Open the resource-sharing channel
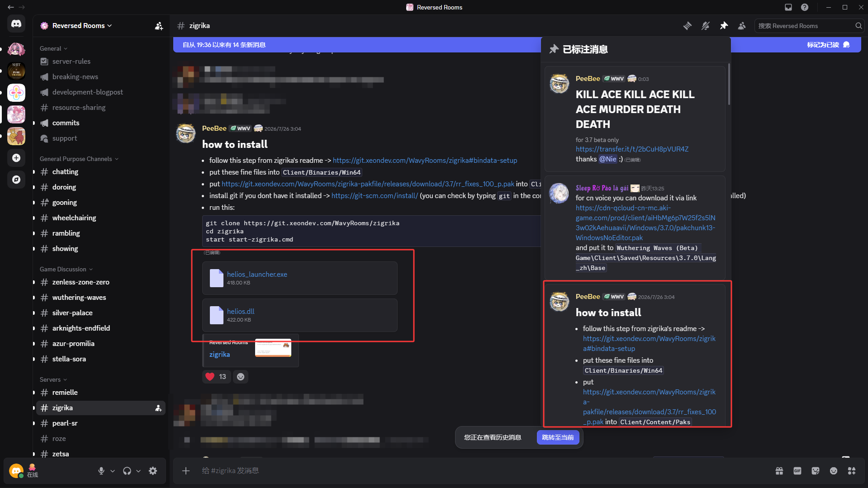The image size is (868, 488). [101, 108]
